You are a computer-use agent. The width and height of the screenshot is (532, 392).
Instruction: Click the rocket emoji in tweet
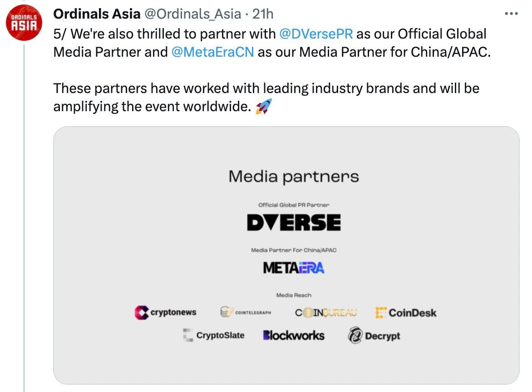pyautogui.click(x=264, y=107)
